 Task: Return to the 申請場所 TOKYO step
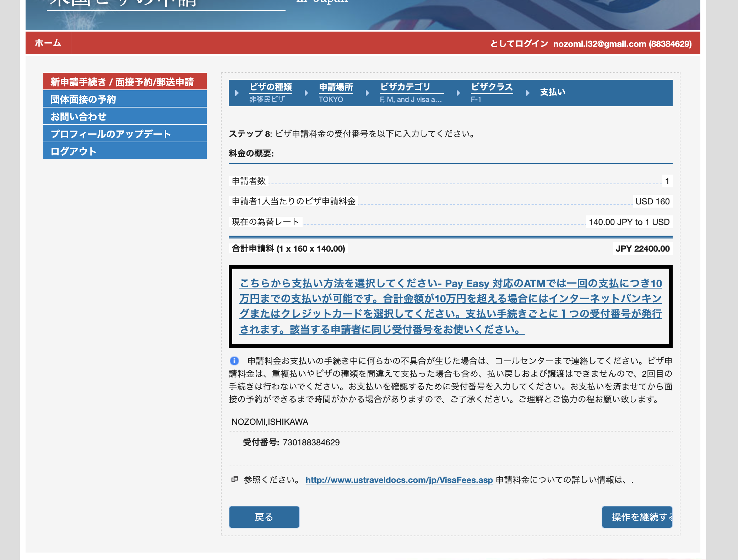pos(336,87)
